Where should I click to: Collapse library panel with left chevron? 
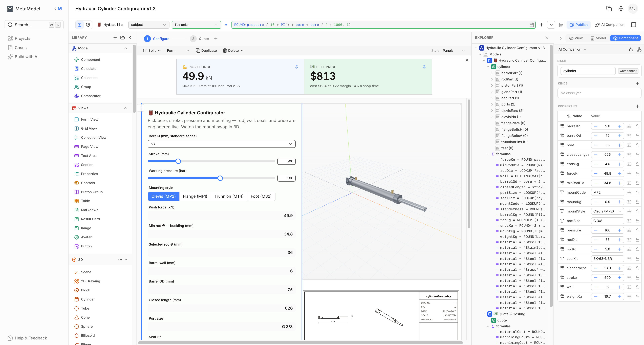(130, 37)
